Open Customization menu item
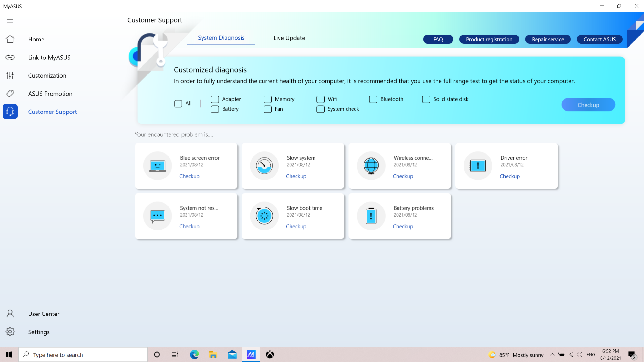Viewport: 644px width, 362px height. [x=47, y=75]
